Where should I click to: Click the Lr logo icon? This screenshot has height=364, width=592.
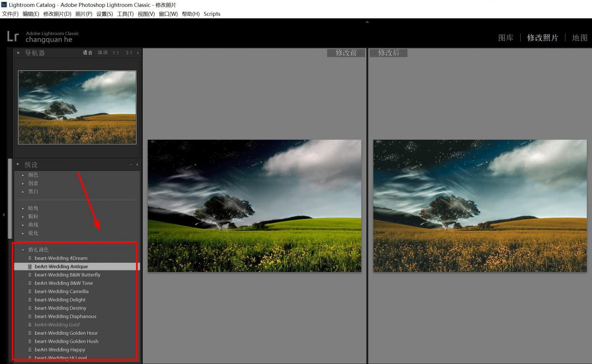(x=13, y=37)
